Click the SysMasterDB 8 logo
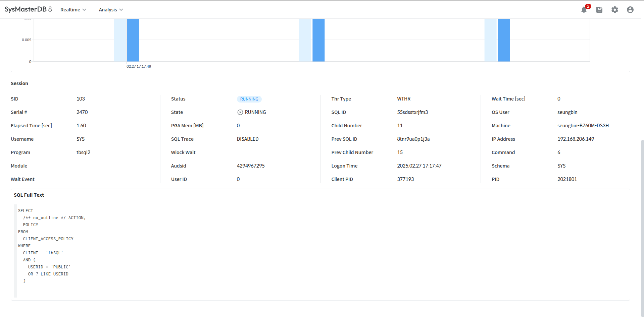 [28, 9]
